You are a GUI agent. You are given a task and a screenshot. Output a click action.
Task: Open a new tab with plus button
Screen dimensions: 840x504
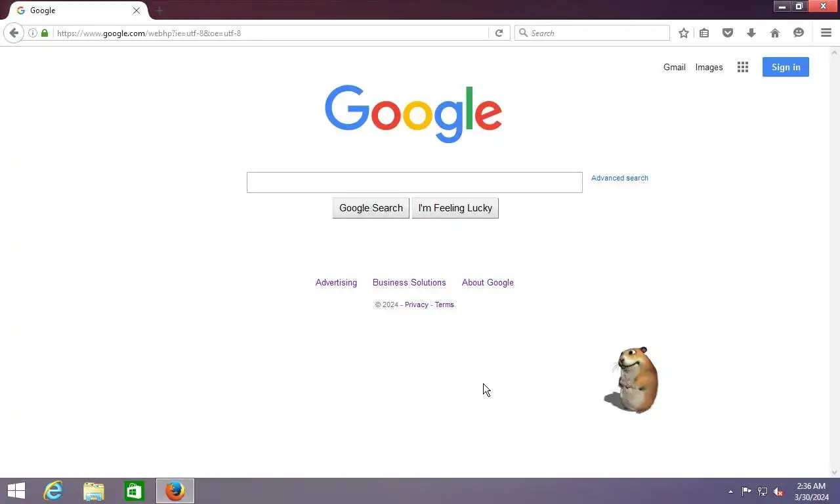159,10
